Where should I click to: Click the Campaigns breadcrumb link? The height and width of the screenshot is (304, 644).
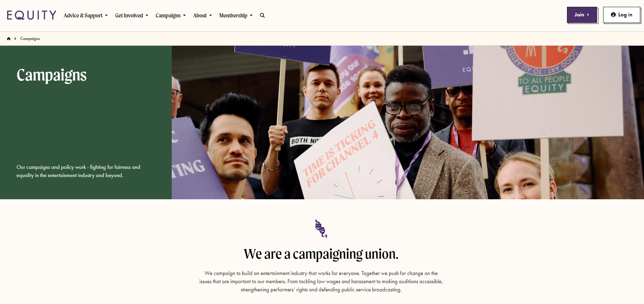30,39
